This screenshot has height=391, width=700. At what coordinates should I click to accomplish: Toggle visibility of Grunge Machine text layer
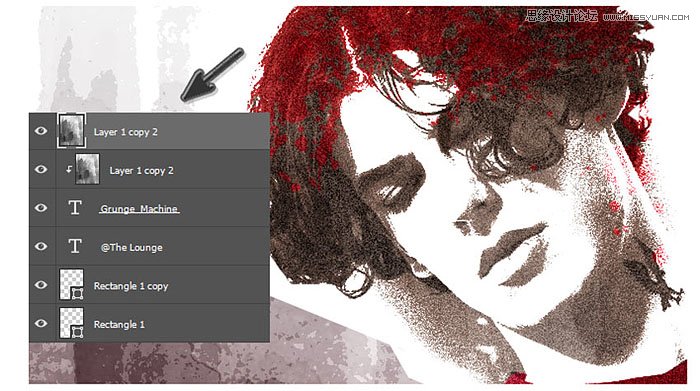pos(41,208)
